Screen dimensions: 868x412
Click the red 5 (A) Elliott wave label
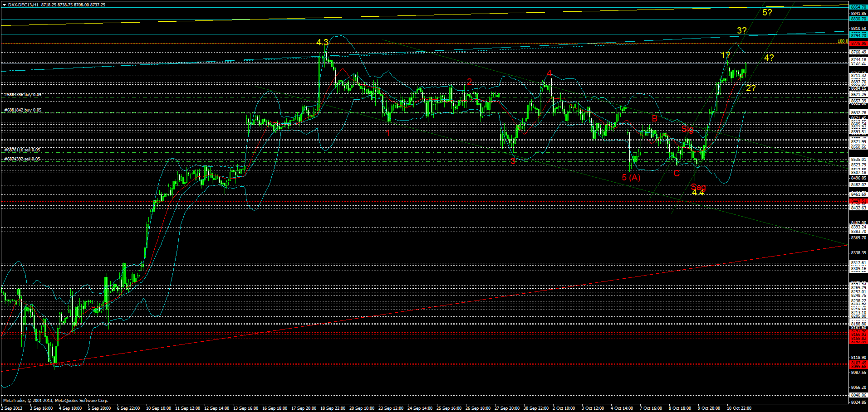pos(632,178)
